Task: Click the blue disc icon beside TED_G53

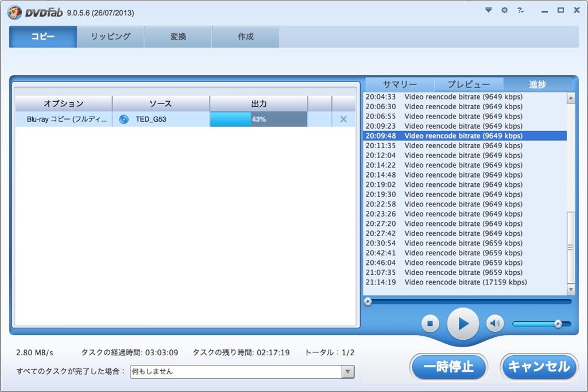Action: (124, 120)
